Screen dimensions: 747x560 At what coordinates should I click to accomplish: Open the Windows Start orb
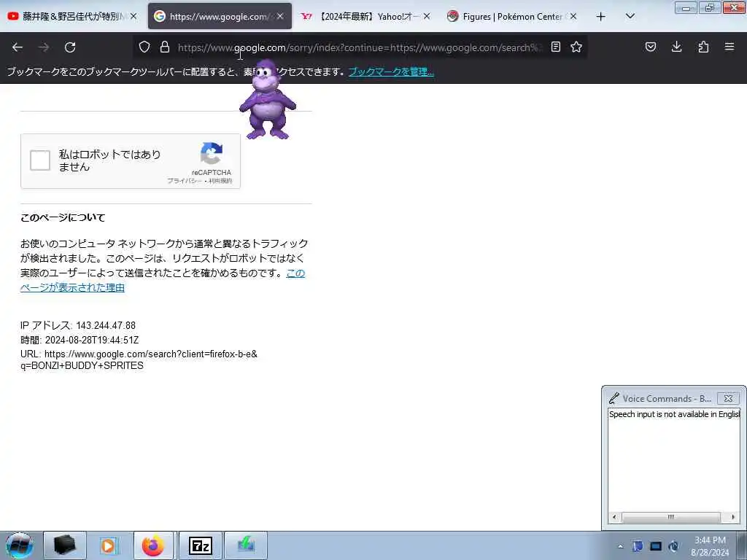coord(19,545)
